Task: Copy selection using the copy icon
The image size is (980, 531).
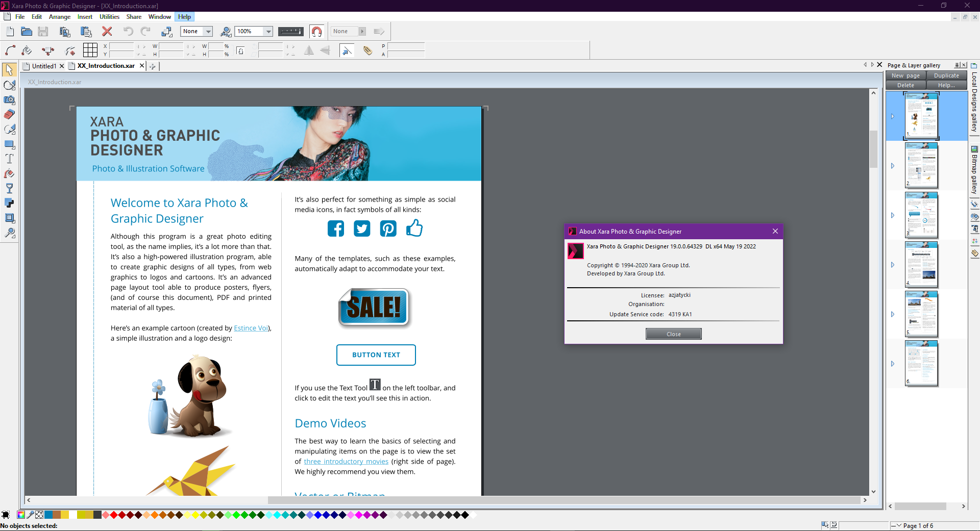Action: (x=65, y=32)
